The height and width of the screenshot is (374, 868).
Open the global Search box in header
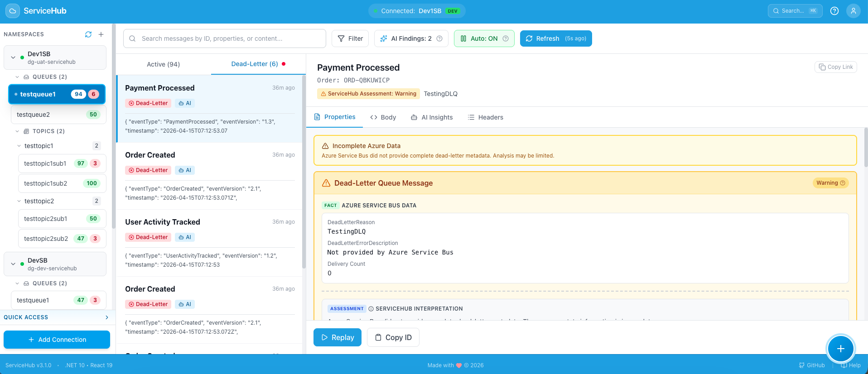click(795, 11)
